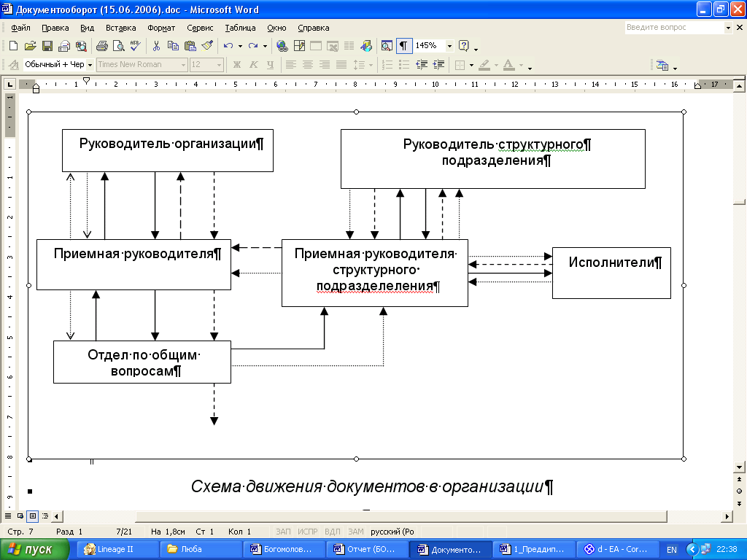Expand the border style dropdown arrow
Image resolution: width=747 pixels, height=560 pixels.
point(471,65)
